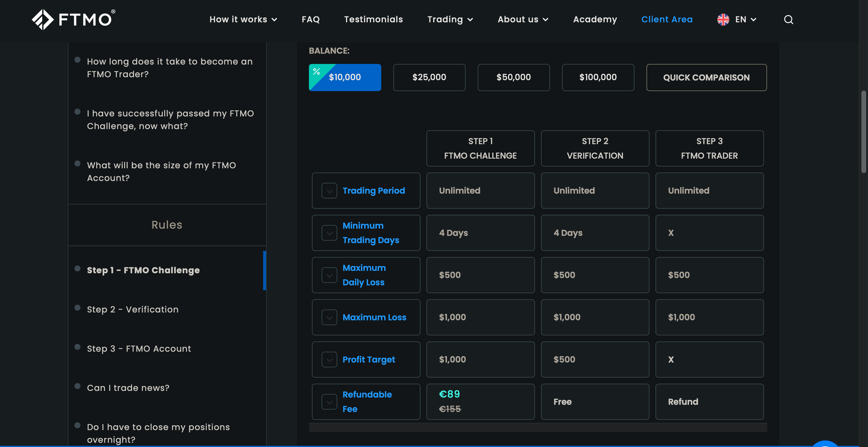The width and height of the screenshot is (868, 447).
Task: Open the blue chat bubble
Action: [x=825, y=444]
